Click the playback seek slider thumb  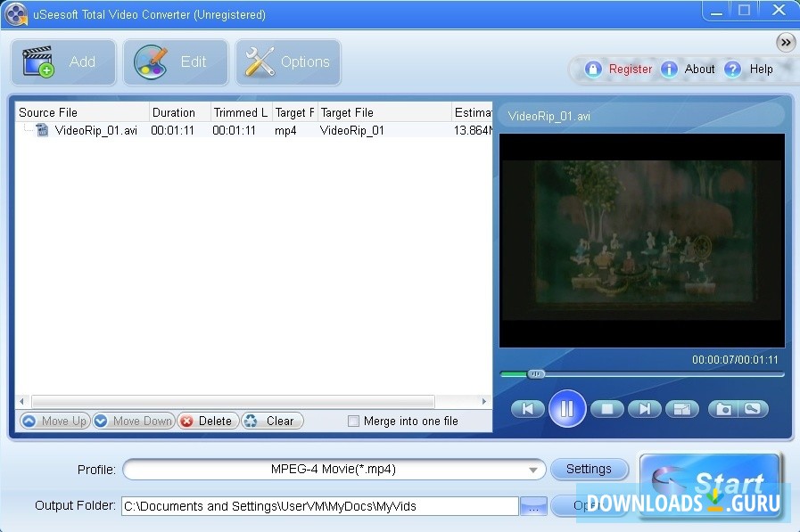[x=535, y=374]
